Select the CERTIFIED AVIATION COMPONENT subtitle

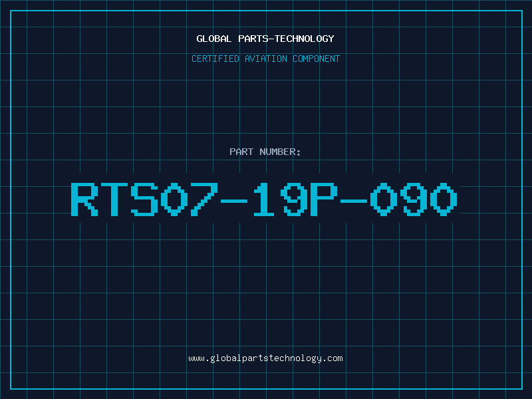point(265,59)
